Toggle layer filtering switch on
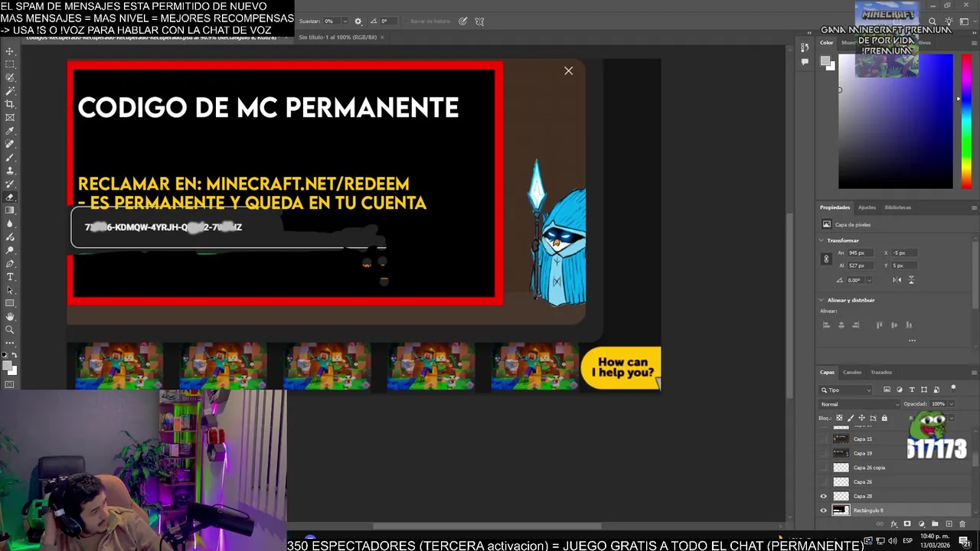The image size is (980, 551). (x=953, y=389)
